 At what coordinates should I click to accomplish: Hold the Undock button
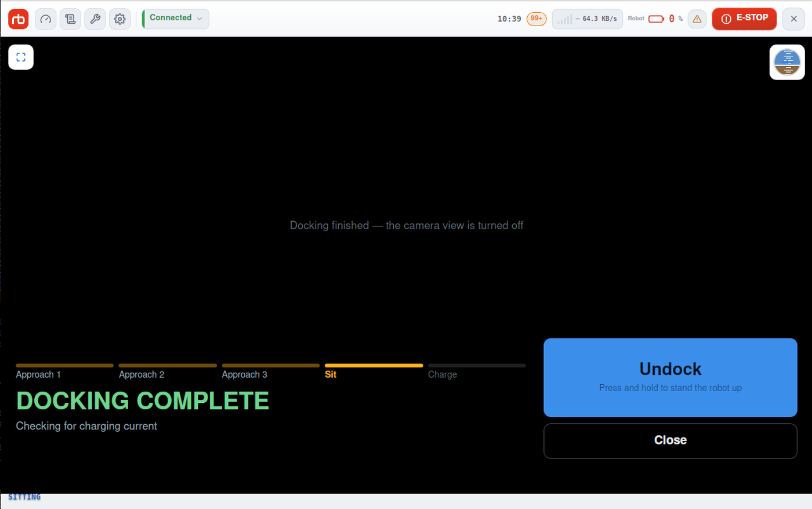(670, 377)
